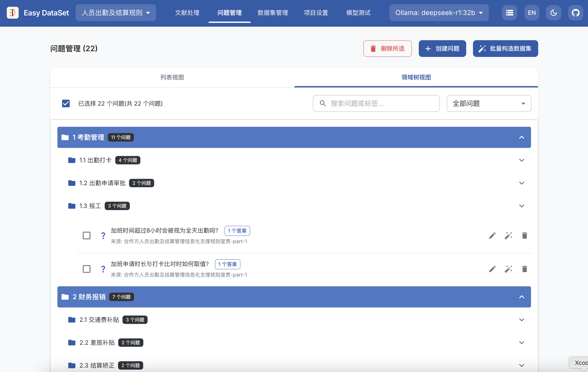This screenshot has height=372, width=588.
Task: Open the 全部问题 filter dropdown
Action: coord(489,103)
